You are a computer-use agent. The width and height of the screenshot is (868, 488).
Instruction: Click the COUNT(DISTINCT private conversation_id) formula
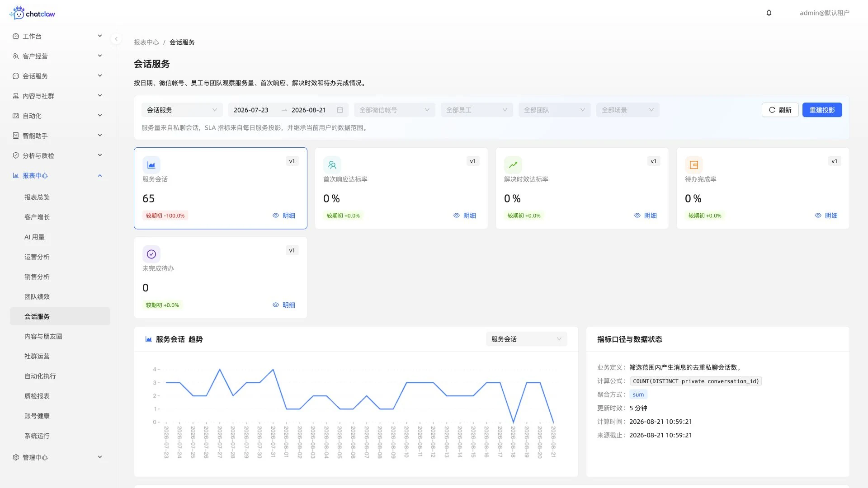point(696,381)
